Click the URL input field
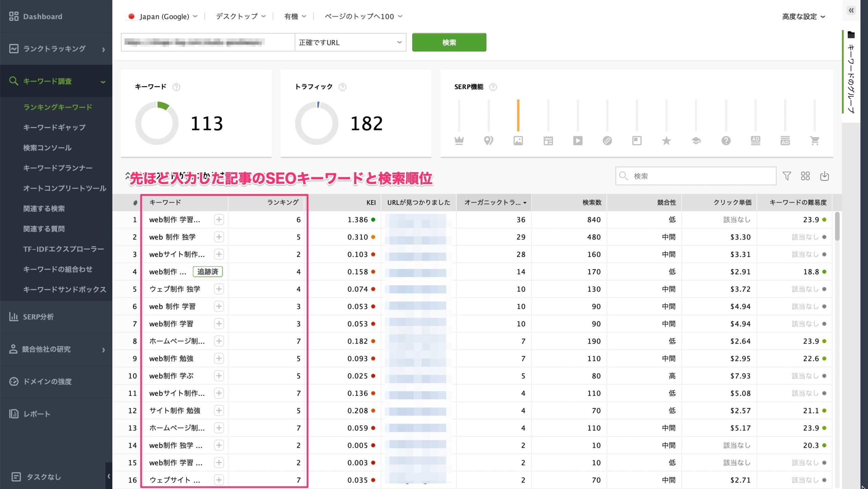The image size is (868, 489). pyautogui.click(x=208, y=42)
